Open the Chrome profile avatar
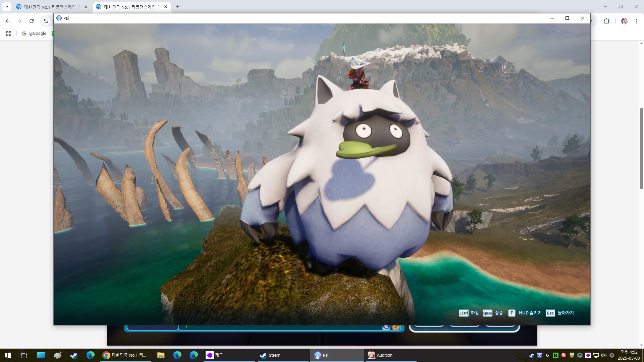The height and width of the screenshot is (362, 644). [624, 21]
